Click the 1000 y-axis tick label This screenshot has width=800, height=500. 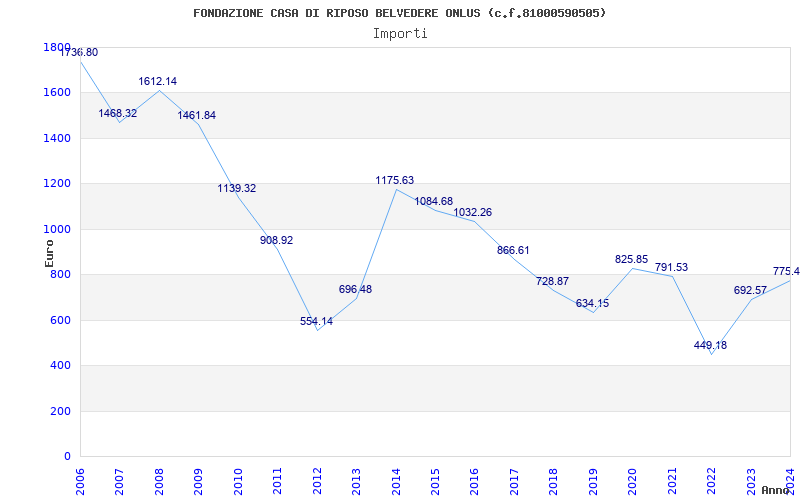[57, 229]
